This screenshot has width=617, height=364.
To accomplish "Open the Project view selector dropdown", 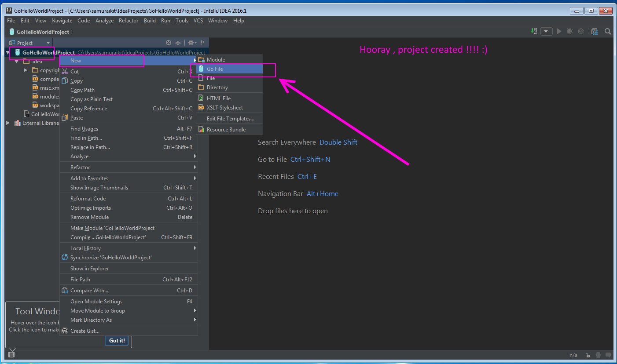I will [29, 43].
